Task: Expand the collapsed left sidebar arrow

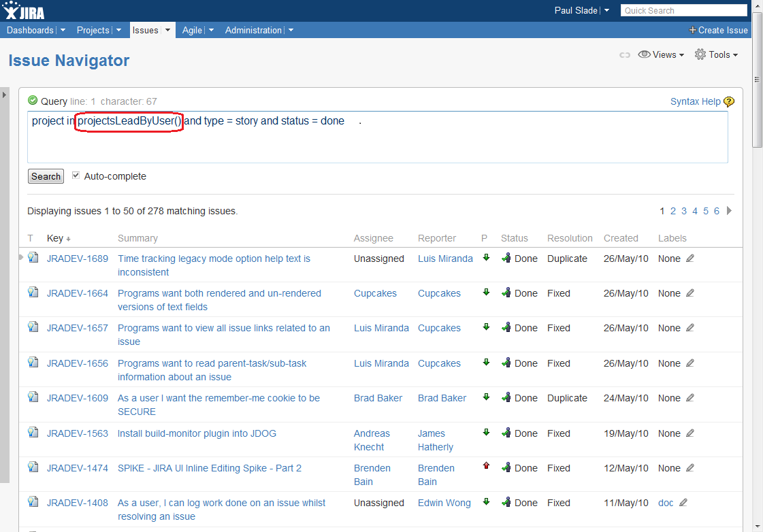Action: tap(4, 95)
